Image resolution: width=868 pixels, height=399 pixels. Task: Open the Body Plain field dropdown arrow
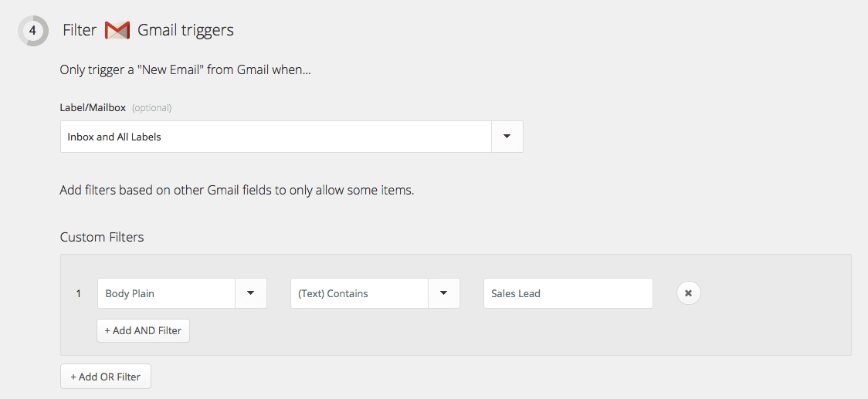point(250,293)
